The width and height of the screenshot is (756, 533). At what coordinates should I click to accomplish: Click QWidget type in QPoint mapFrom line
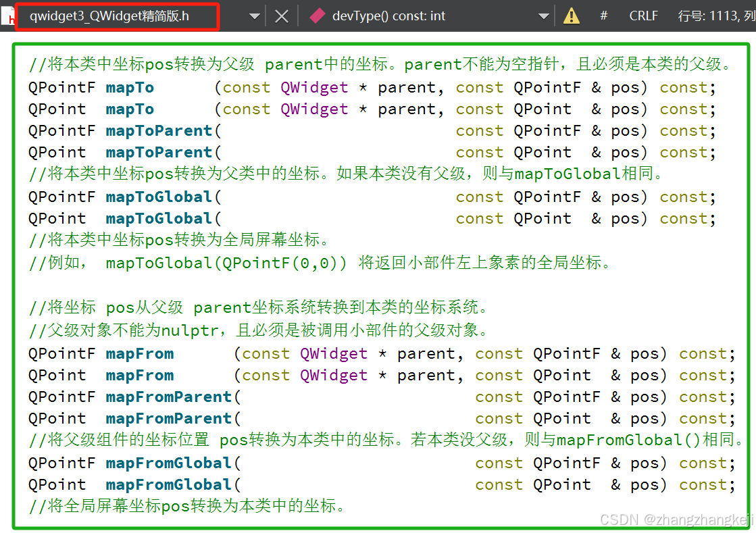[x=333, y=376]
